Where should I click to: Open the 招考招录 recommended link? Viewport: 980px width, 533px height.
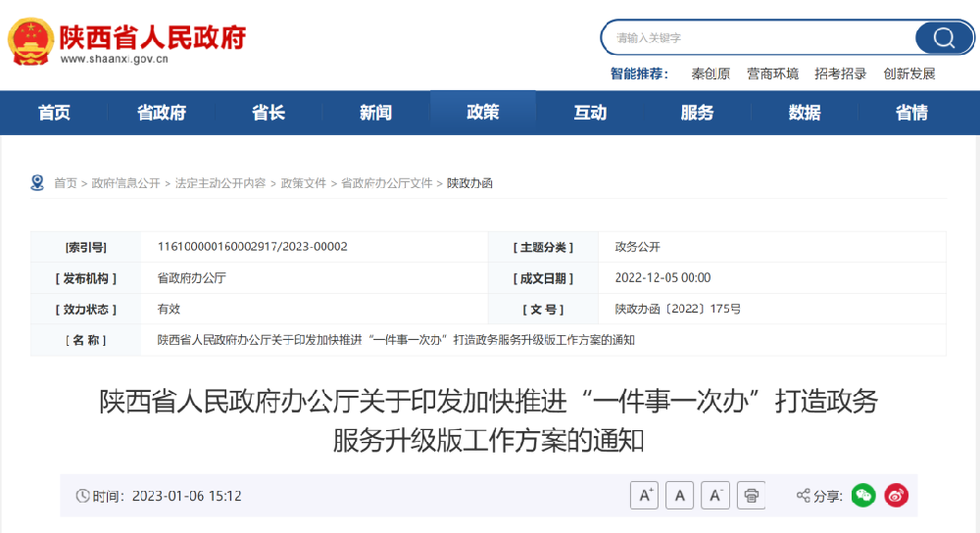pos(841,73)
